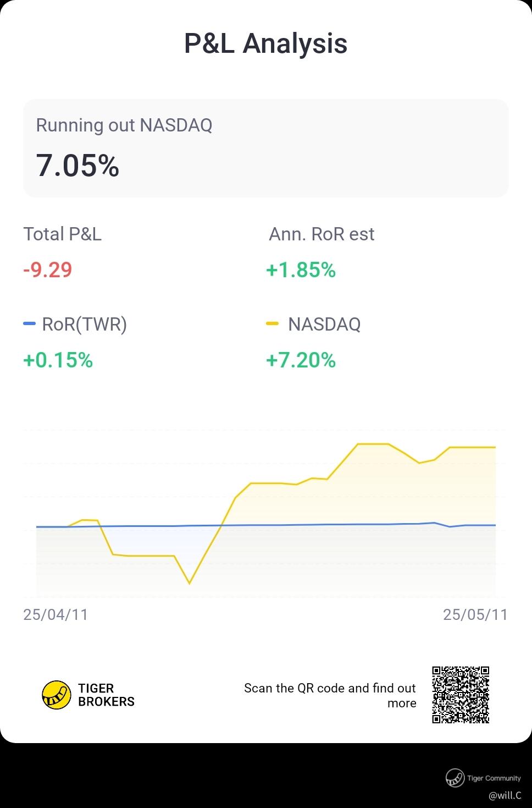Screen dimensions: 532x808
Task: Tap the NASDAQ legend label
Action: [324, 324]
